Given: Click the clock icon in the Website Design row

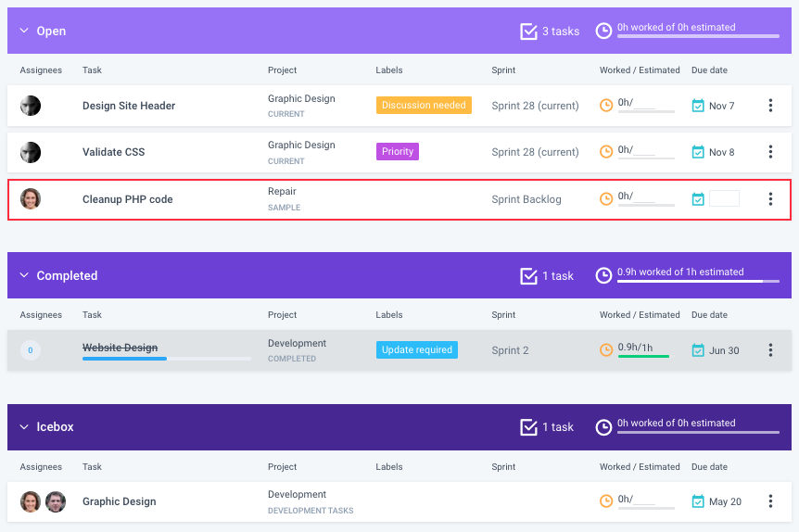Looking at the screenshot, I should (606, 350).
